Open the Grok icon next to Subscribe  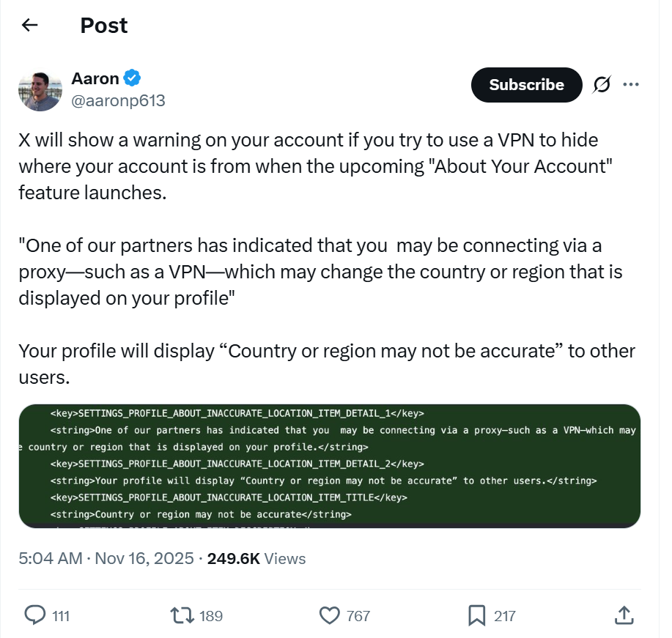(601, 85)
